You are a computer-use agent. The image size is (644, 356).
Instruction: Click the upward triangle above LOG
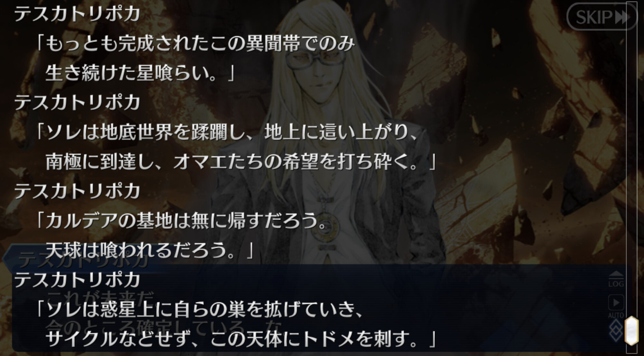coord(616,275)
